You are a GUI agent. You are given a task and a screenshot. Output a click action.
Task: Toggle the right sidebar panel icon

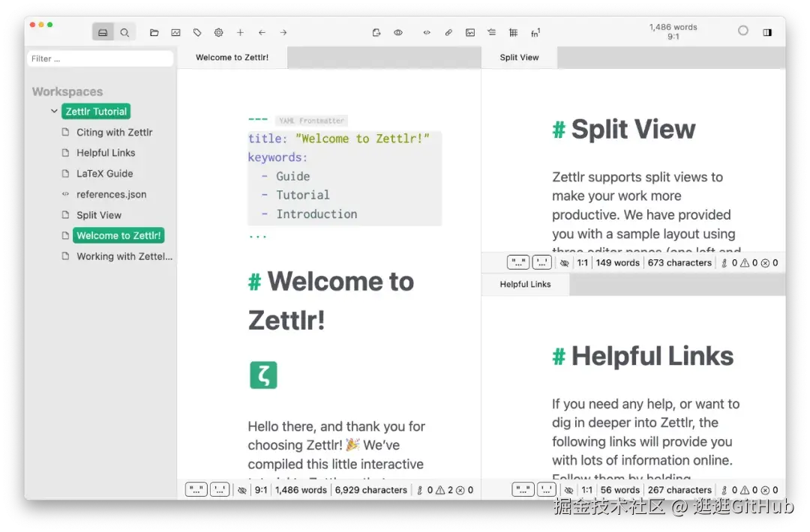pyautogui.click(x=767, y=32)
